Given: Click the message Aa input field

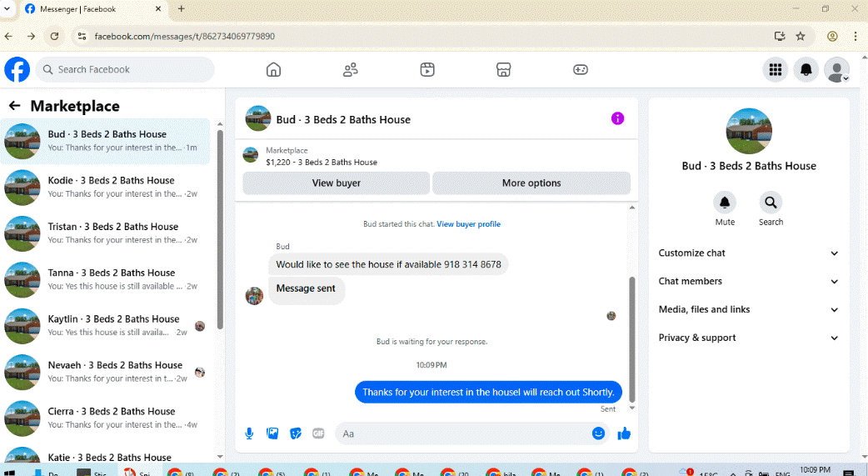Looking at the screenshot, I should click(464, 433).
